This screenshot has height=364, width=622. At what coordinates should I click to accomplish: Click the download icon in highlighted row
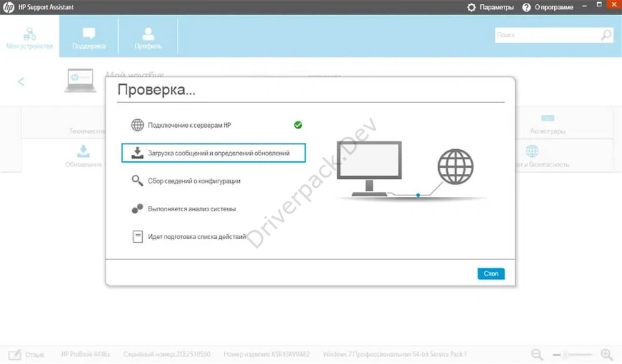[x=138, y=153]
